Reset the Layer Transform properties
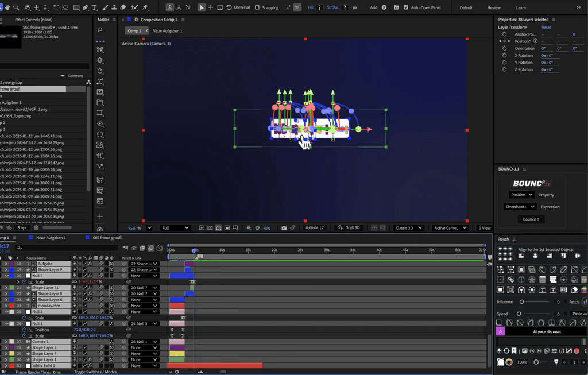 click(x=546, y=28)
